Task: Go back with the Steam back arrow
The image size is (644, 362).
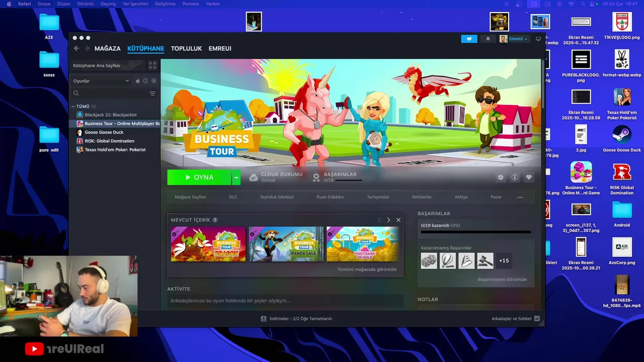Action: coord(76,48)
